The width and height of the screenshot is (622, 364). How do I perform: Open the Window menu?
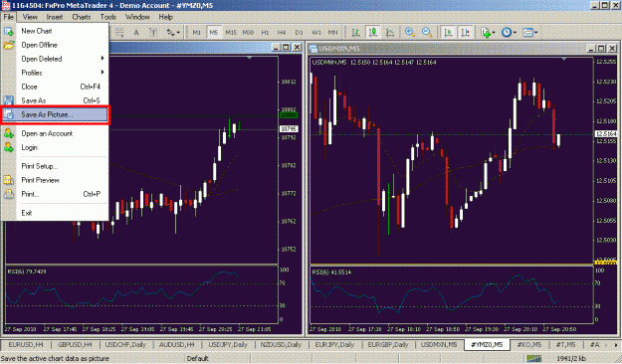[137, 17]
